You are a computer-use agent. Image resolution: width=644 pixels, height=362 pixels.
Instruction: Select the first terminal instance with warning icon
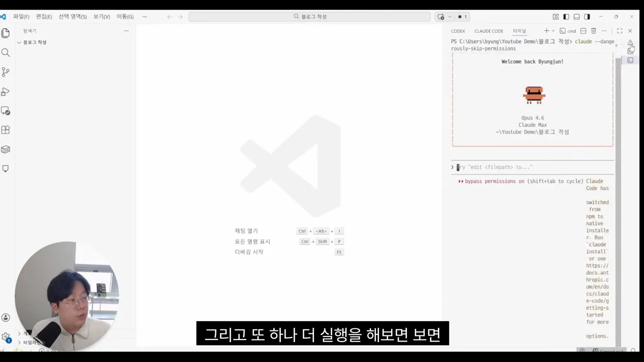(x=630, y=43)
